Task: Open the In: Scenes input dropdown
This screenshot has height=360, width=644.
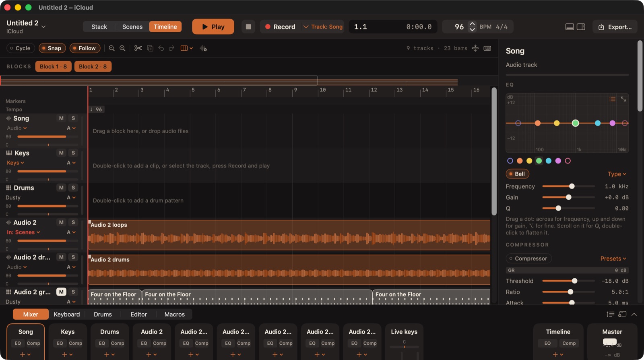Action: click(23, 232)
